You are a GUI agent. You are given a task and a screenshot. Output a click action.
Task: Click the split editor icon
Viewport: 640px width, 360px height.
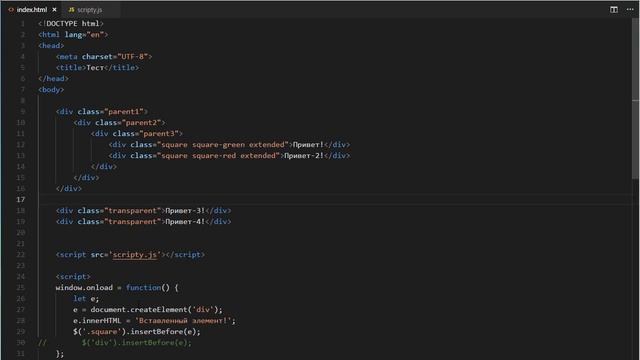click(x=613, y=9)
